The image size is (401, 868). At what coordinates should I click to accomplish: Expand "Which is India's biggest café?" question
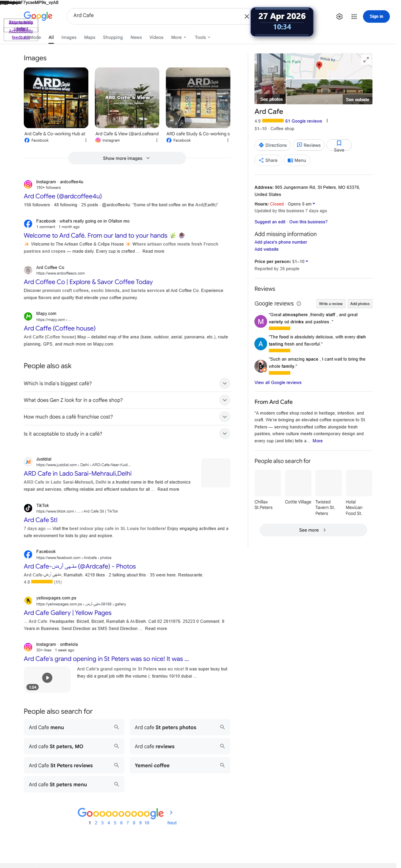tap(127, 384)
